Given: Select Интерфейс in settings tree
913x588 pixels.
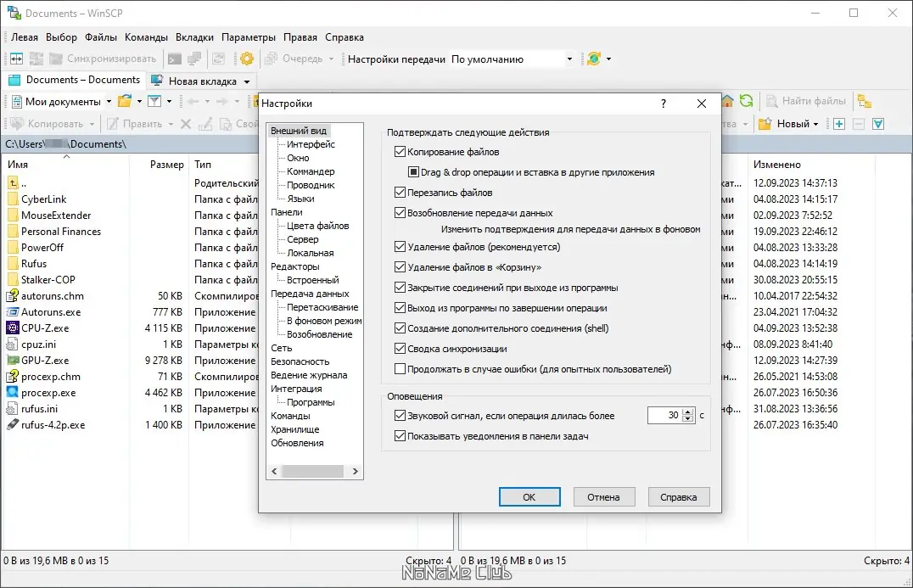Looking at the screenshot, I should [311, 144].
